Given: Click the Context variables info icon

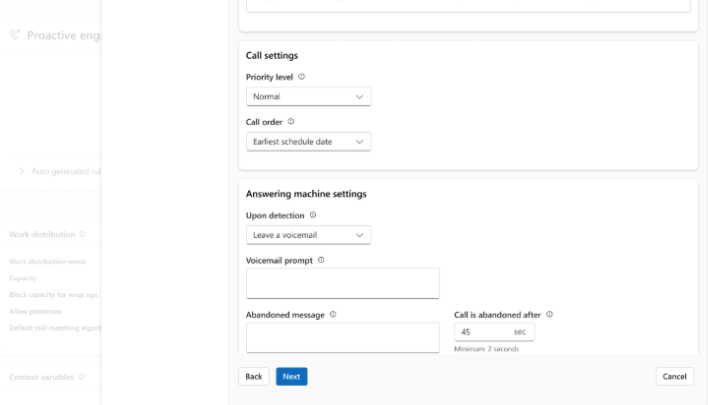Looking at the screenshot, I should click(82, 377).
